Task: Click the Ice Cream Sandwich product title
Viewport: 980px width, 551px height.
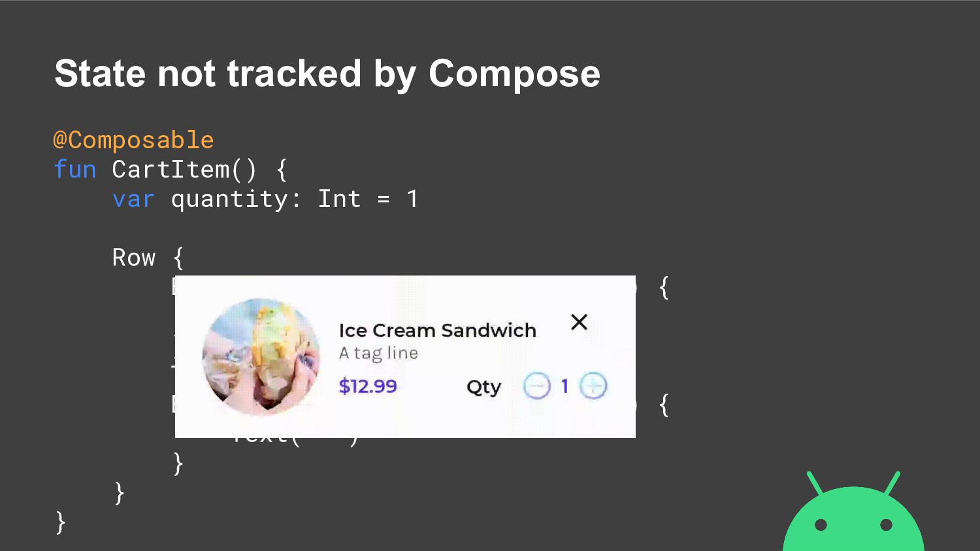Action: (438, 330)
